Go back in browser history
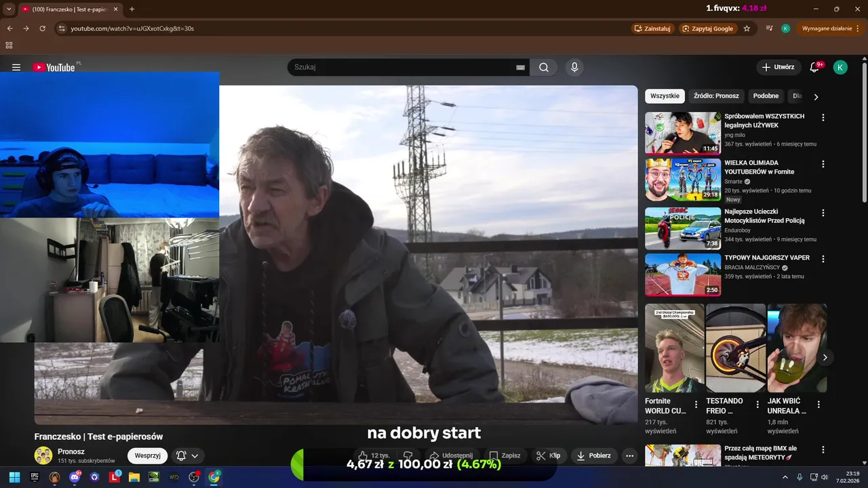The width and height of the screenshot is (868, 488). 9,28
